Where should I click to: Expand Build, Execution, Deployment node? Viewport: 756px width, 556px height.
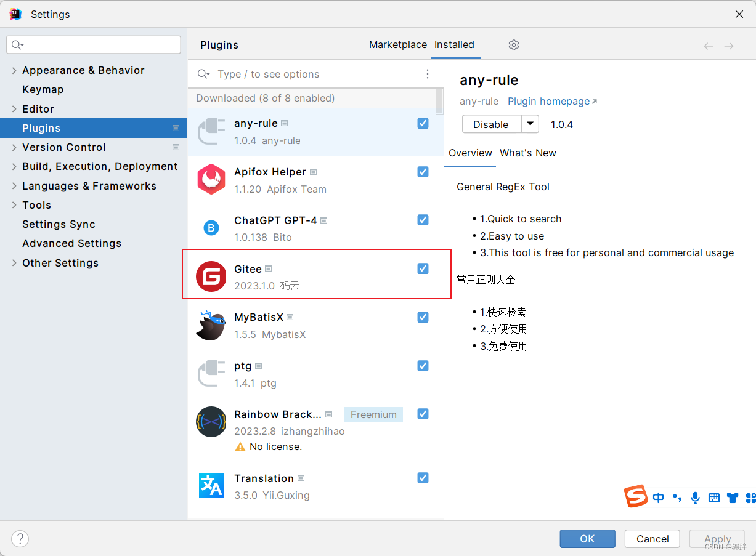click(14, 166)
